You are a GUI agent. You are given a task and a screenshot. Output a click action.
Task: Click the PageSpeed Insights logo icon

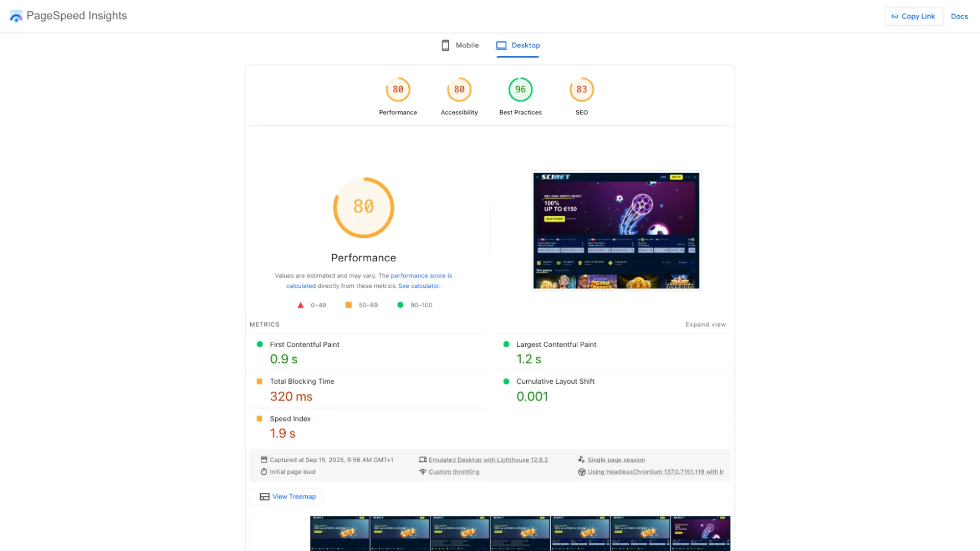(16, 16)
